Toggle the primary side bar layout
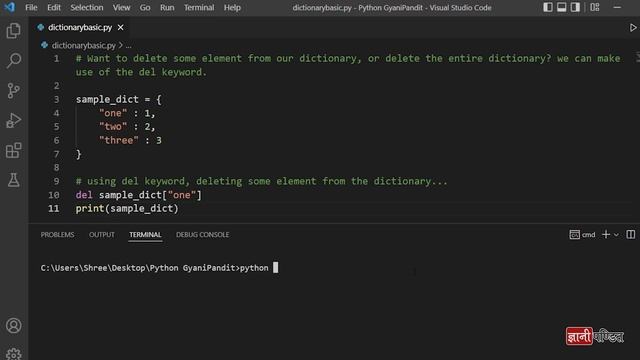Image resolution: width=640 pixels, height=360 pixels. pos(548,7)
